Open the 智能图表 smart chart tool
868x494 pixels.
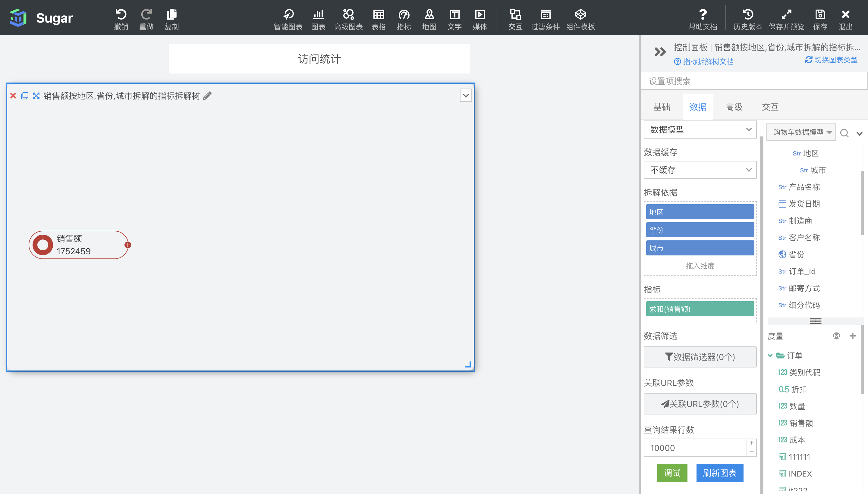click(x=288, y=19)
